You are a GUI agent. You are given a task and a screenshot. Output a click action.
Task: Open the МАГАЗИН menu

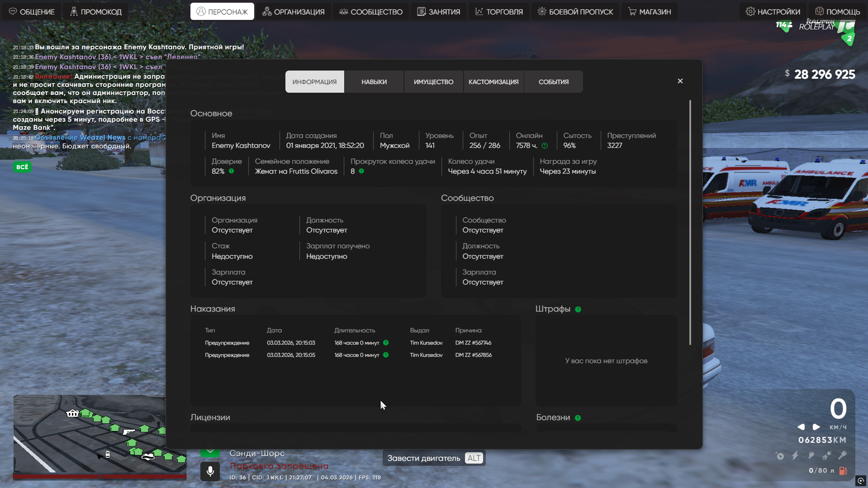649,12
